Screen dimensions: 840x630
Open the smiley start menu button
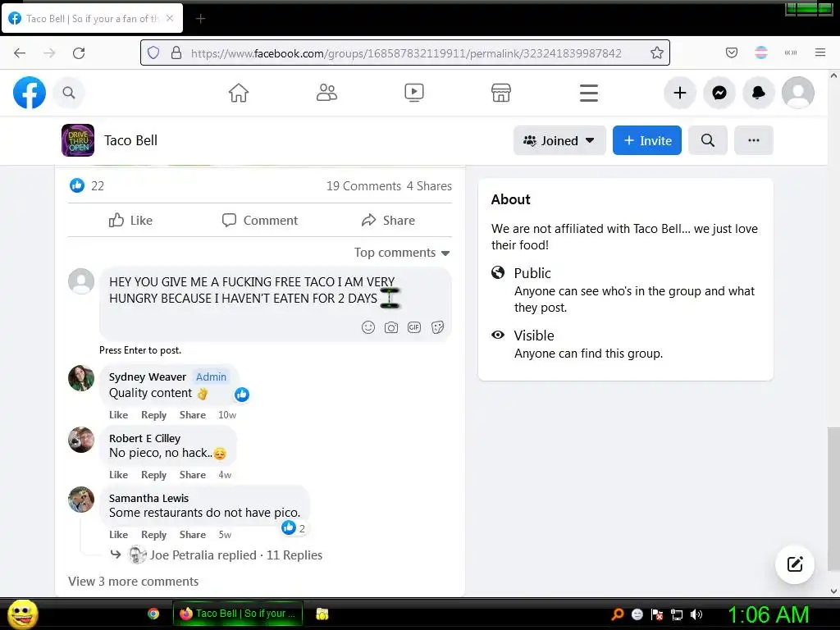(x=22, y=614)
